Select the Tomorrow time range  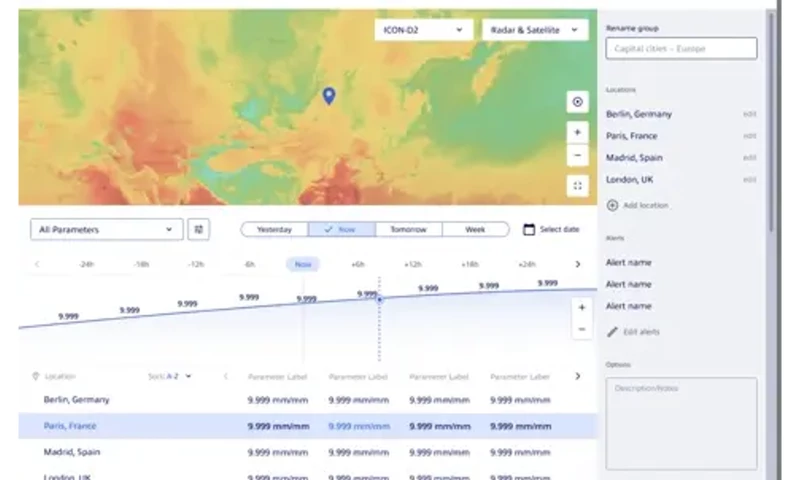point(409,230)
